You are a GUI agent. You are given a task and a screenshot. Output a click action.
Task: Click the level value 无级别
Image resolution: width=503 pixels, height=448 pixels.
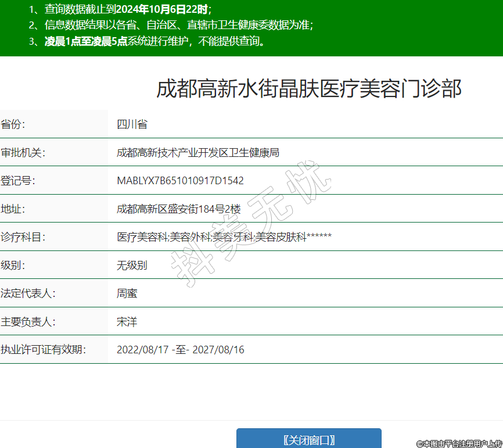(x=132, y=266)
